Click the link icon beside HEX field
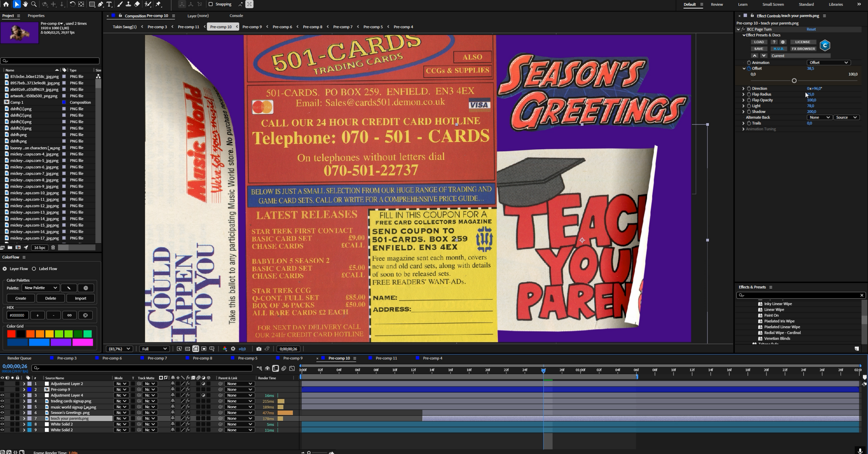Screen dimensions: 868x454 pos(70,315)
